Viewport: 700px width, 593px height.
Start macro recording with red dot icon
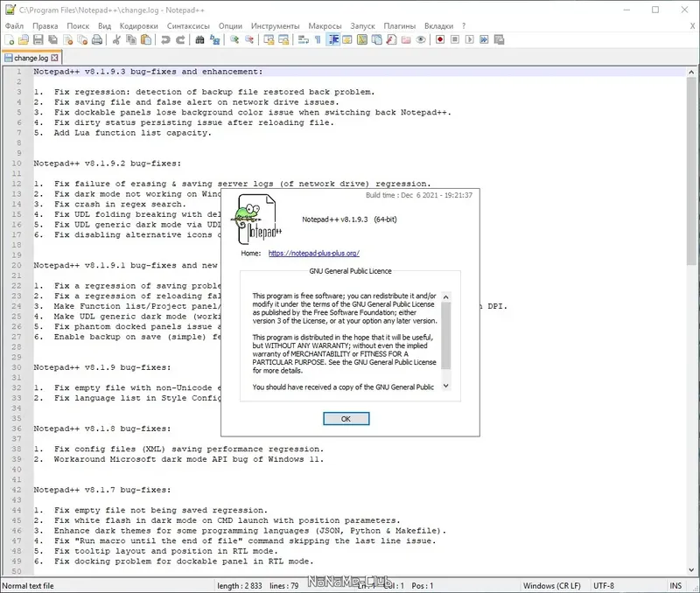coord(440,40)
